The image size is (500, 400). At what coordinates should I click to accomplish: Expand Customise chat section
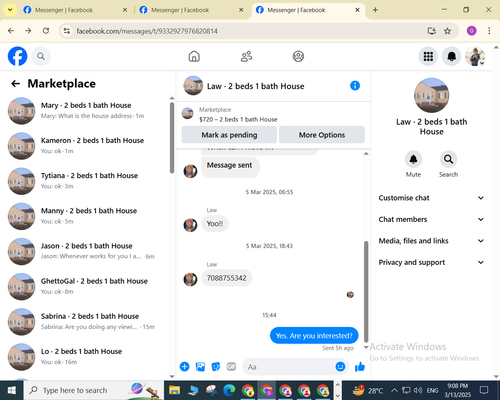[431, 198]
